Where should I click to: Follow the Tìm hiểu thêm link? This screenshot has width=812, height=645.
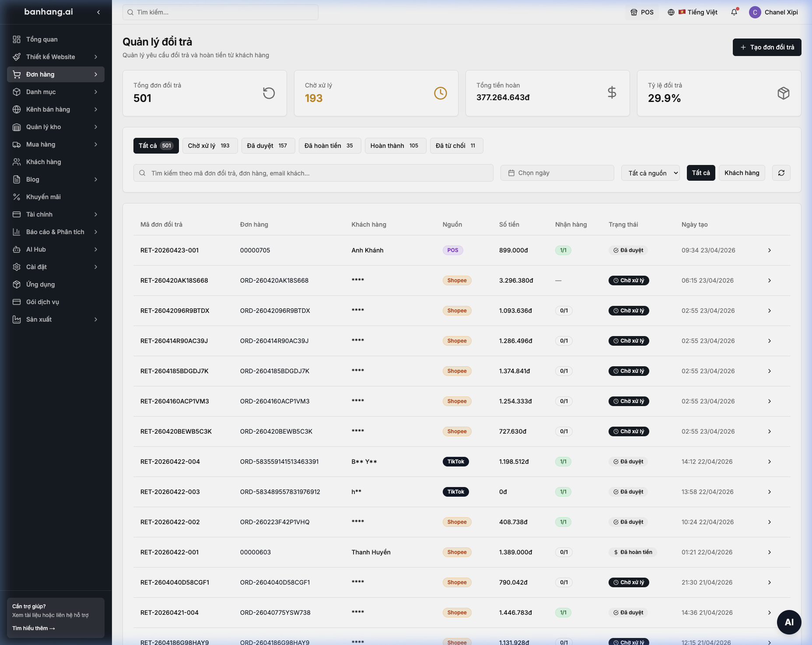(x=34, y=628)
